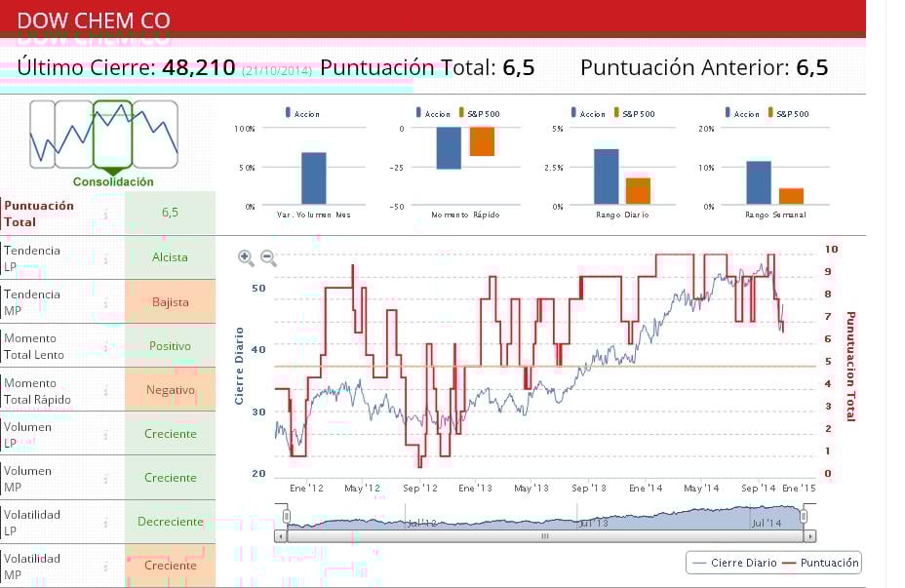This screenshot has height=588, width=905.
Task: Toggle Puntuación series in main legend
Action: coord(822,563)
